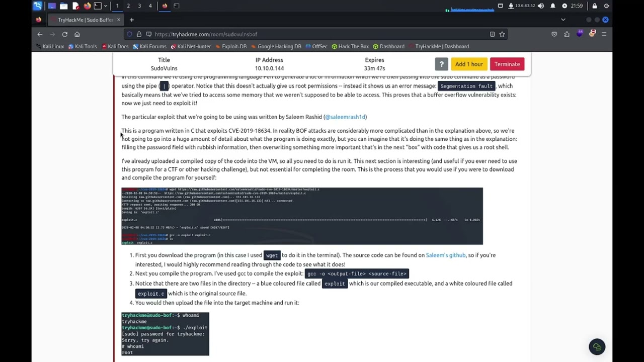
Task: Open the Kali Tools bookmark
Action: tap(83, 46)
